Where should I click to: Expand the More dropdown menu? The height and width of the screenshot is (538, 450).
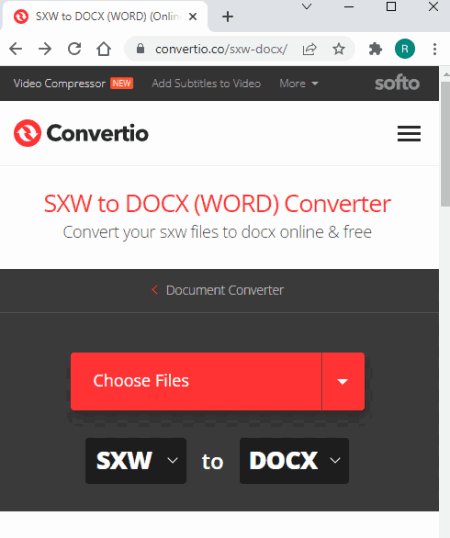(x=299, y=83)
